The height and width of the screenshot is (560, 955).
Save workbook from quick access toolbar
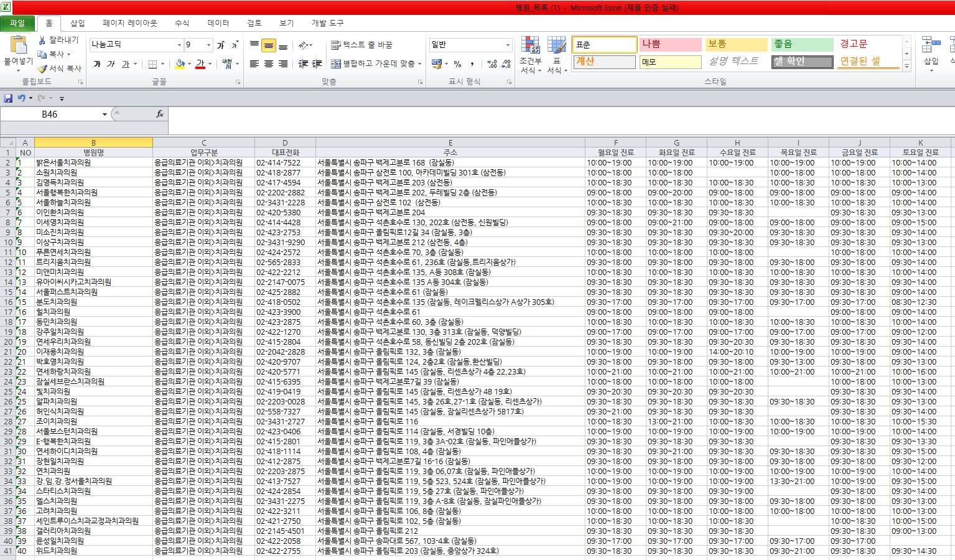[8, 98]
